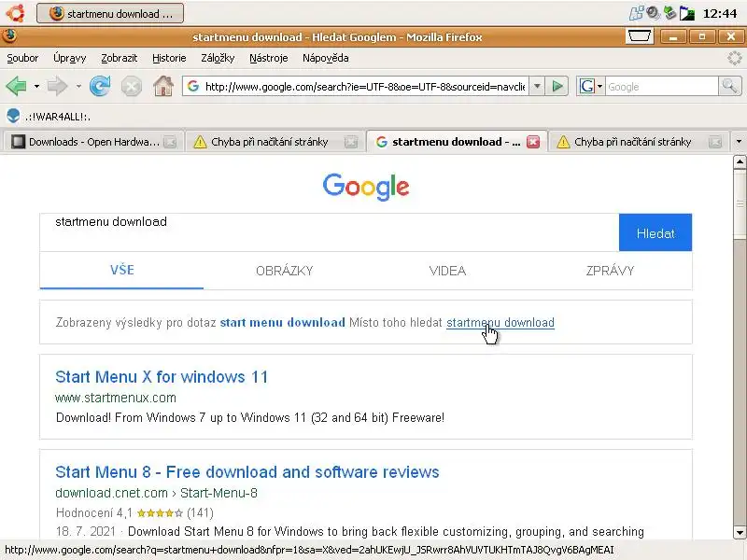Close the startmenu download tab
747x560 pixels.
pos(533,142)
